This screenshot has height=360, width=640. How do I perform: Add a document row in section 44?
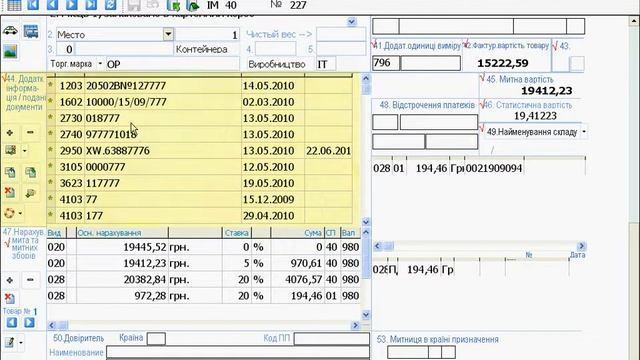point(10,133)
